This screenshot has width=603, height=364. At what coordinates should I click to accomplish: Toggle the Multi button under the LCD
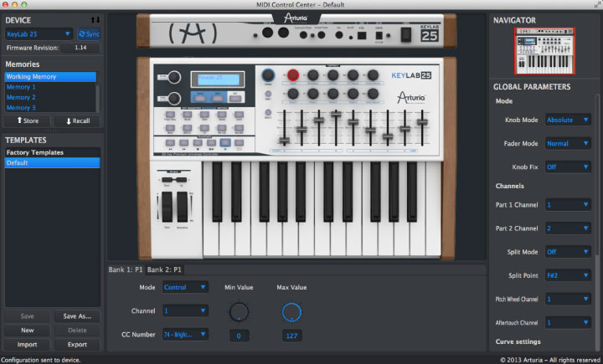[x=218, y=98]
